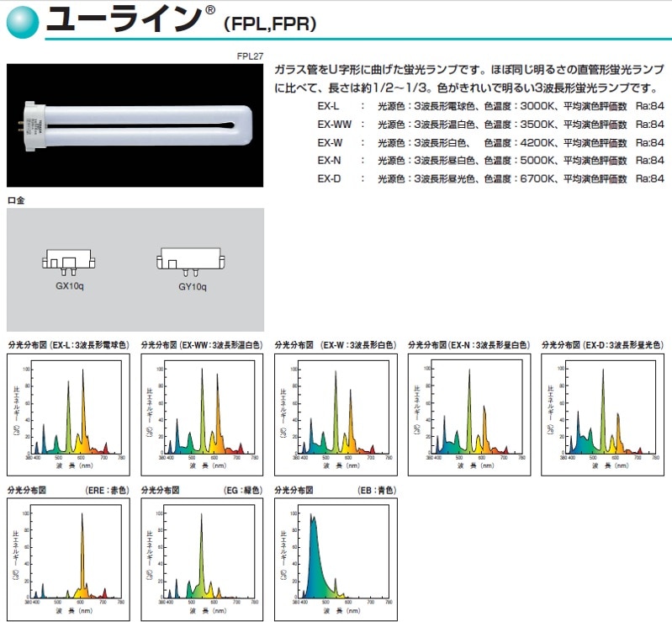
Task: Click the GY10q base diagram
Action: [192, 262]
